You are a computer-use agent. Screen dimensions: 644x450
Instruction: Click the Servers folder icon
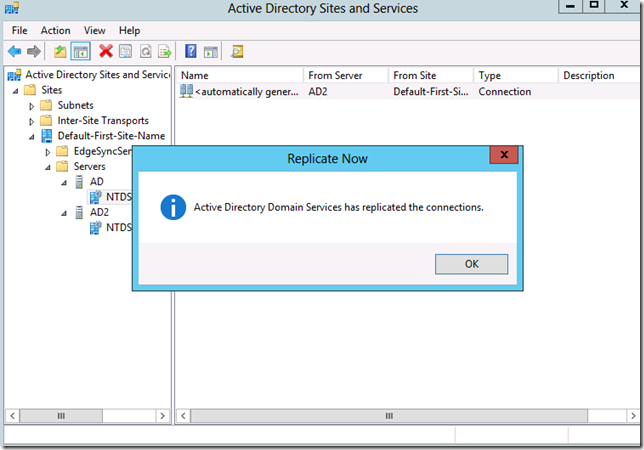pos(62,166)
